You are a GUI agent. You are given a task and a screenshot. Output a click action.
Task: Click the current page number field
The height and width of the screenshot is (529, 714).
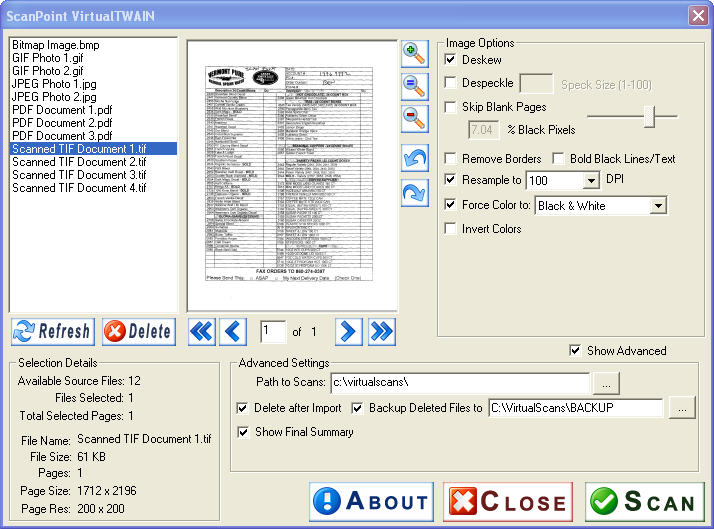[272, 331]
